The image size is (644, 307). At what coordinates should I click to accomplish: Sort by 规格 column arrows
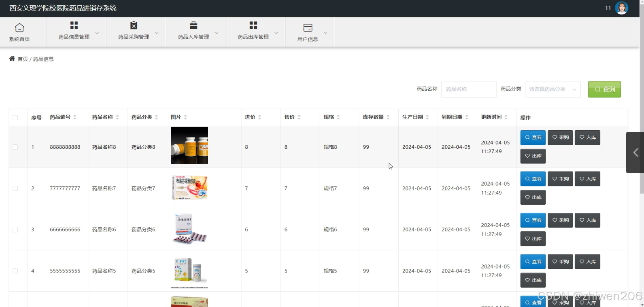pyautogui.click(x=338, y=117)
